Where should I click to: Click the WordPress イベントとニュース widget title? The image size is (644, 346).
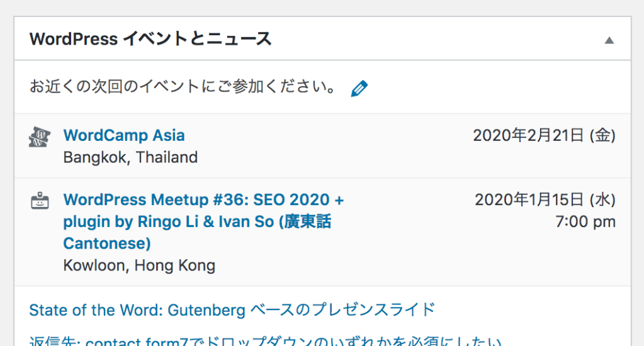150,39
